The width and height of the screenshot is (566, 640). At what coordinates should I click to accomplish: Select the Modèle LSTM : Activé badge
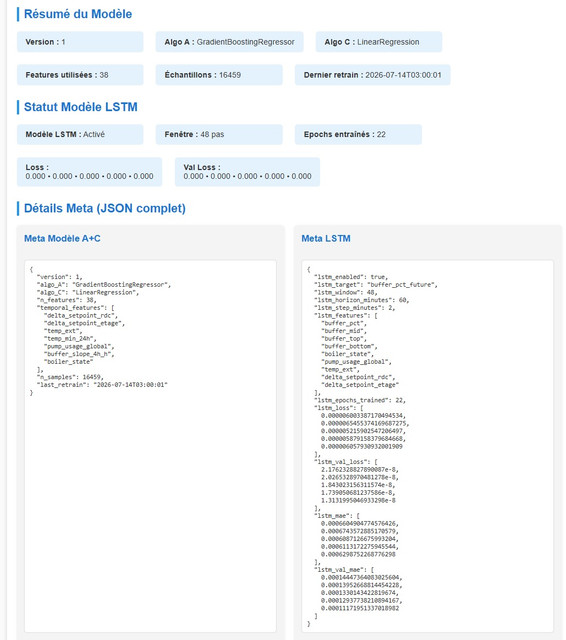(80, 135)
